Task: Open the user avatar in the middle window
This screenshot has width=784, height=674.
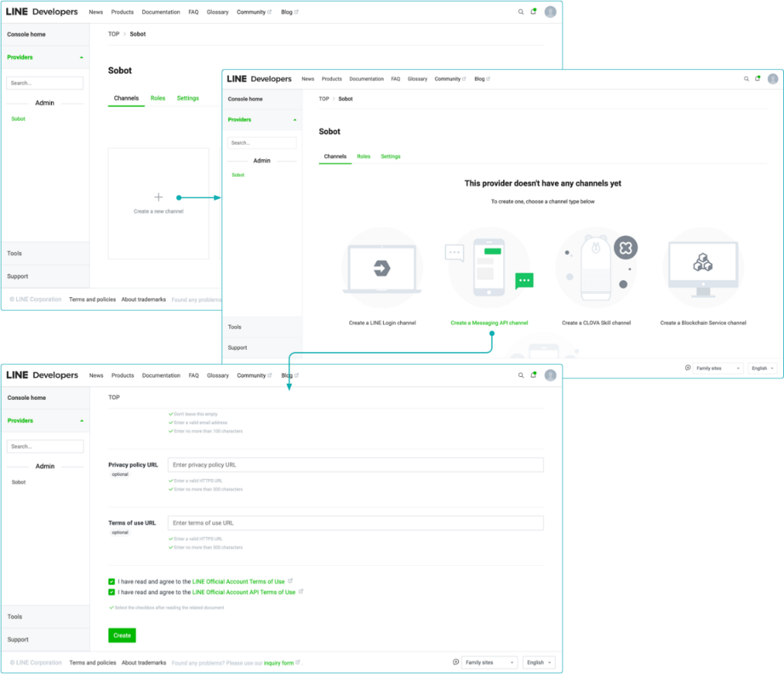Action: [773, 78]
